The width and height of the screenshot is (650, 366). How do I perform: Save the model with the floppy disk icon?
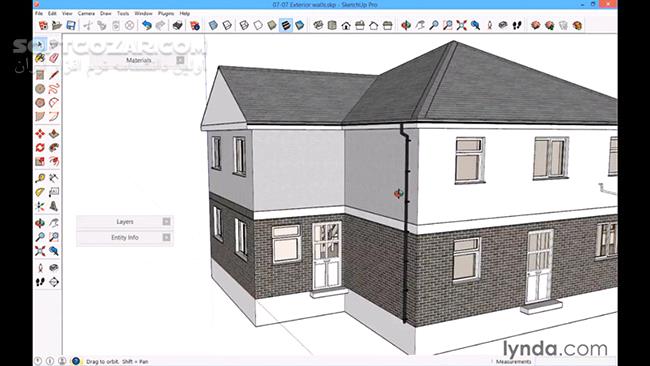coord(71,25)
